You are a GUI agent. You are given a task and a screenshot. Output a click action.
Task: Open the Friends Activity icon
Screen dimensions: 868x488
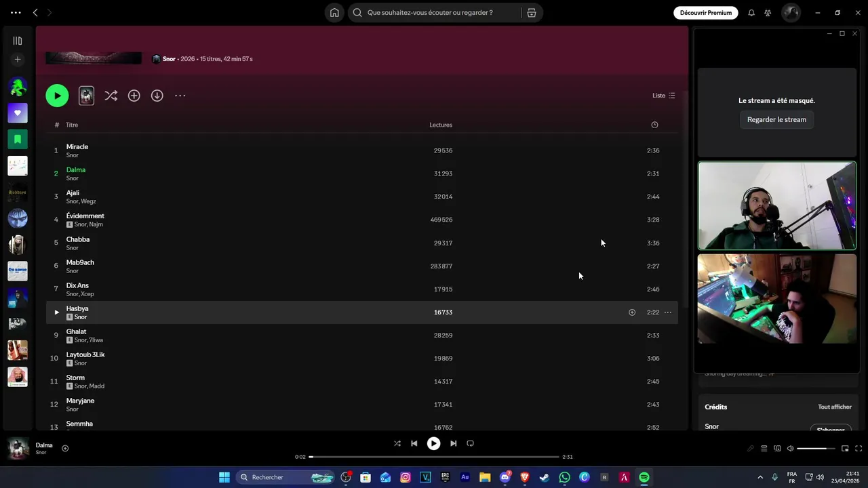tap(768, 13)
